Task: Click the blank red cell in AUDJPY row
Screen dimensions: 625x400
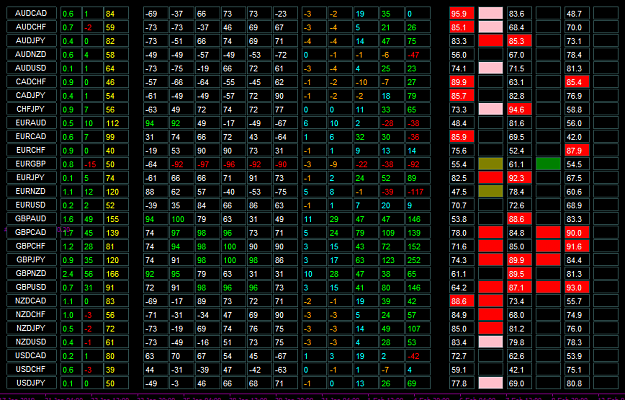Action: click(491, 41)
